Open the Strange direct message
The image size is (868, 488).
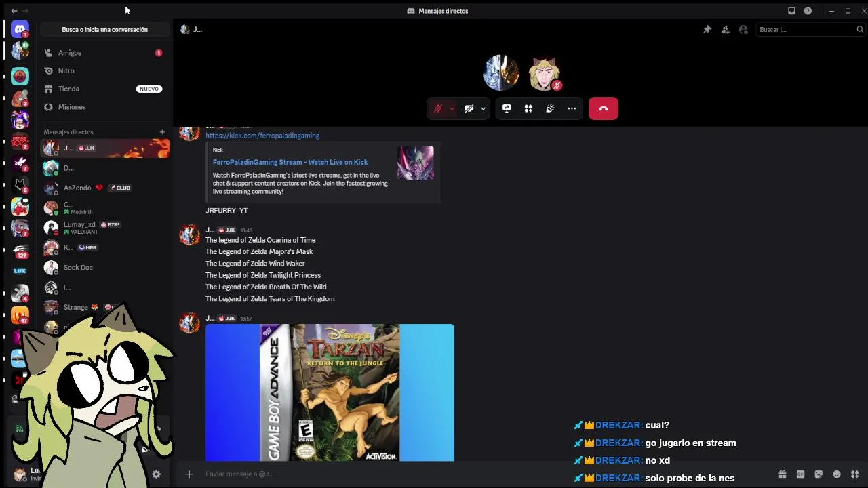pyautogui.click(x=104, y=307)
